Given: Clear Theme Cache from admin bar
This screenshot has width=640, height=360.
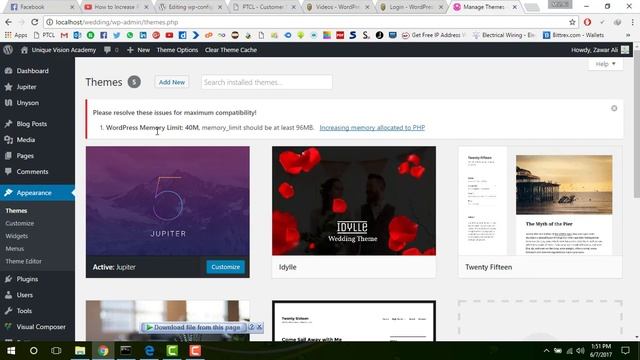Looking at the screenshot, I should coord(231,50).
